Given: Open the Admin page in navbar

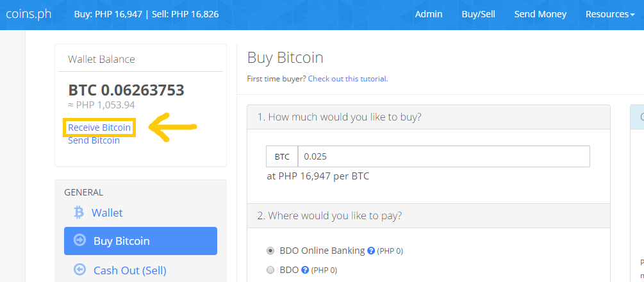Looking at the screenshot, I should point(429,14).
